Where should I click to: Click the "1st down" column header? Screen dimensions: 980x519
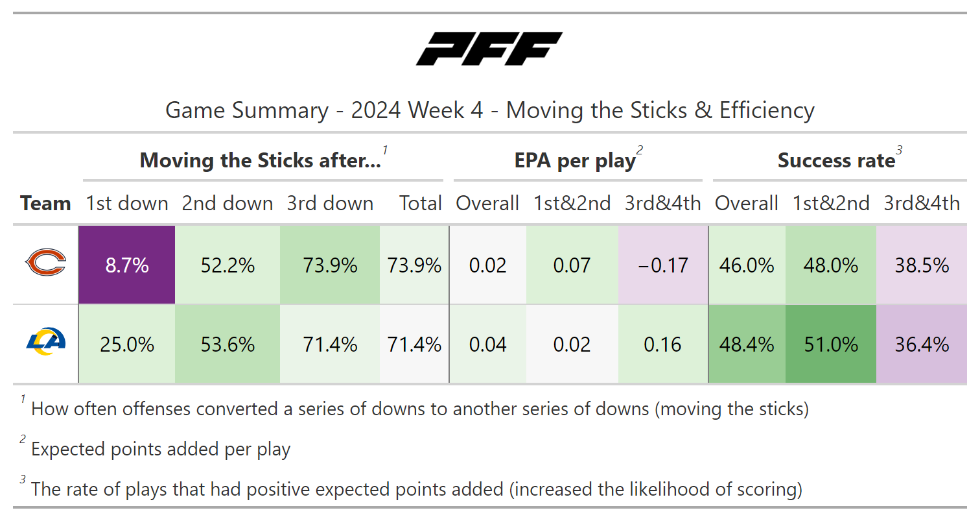tap(127, 203)
